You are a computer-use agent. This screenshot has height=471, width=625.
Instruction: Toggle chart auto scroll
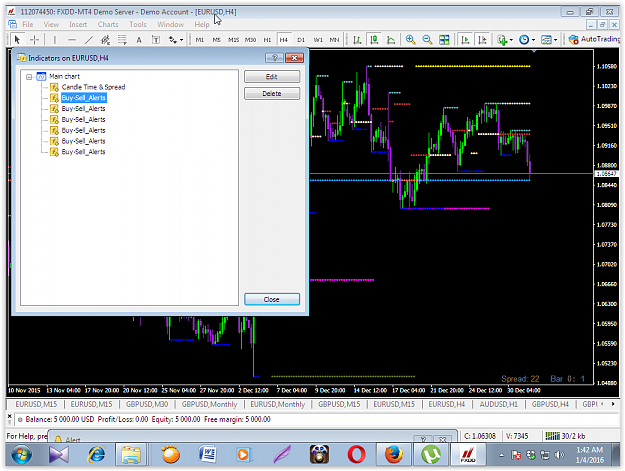tap(465, 39)
